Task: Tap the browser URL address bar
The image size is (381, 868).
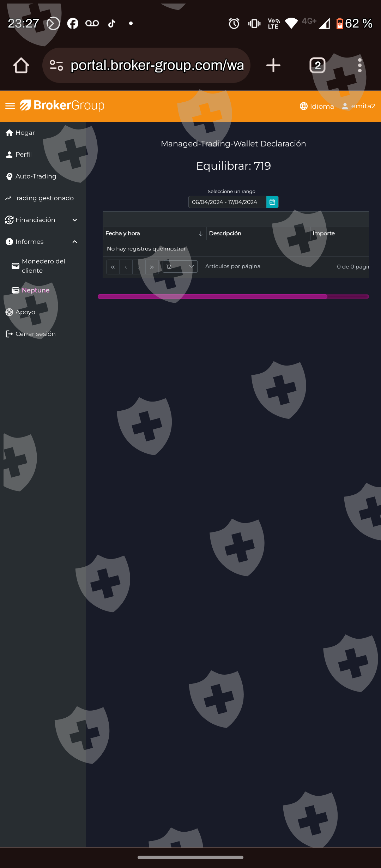Action: (x=146, y=66)
